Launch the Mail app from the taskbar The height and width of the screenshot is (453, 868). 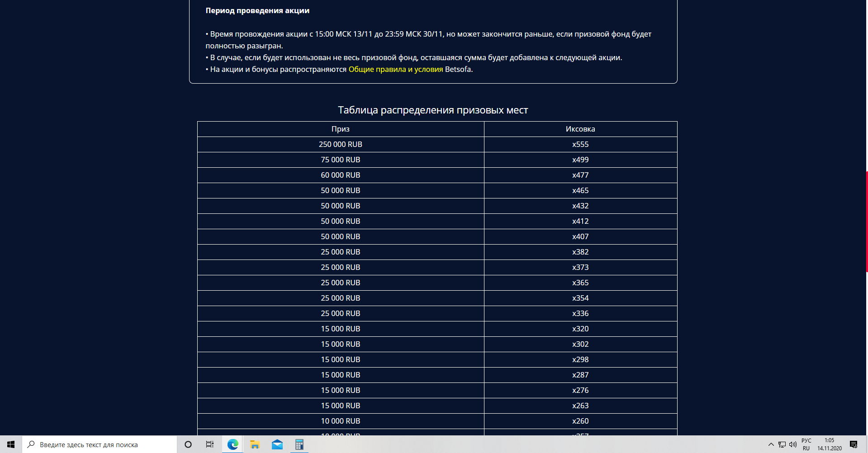coord(277,444)
